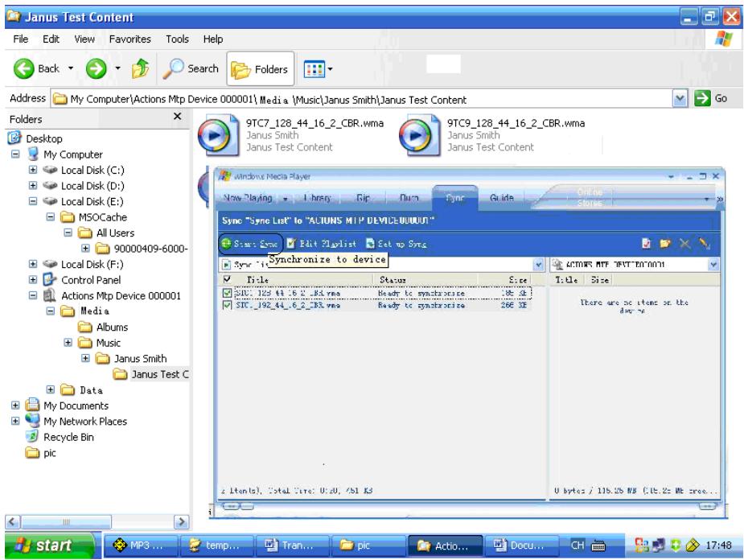Click the Folders pane horizontal scrollbar thumb

[x=66, y=522]
